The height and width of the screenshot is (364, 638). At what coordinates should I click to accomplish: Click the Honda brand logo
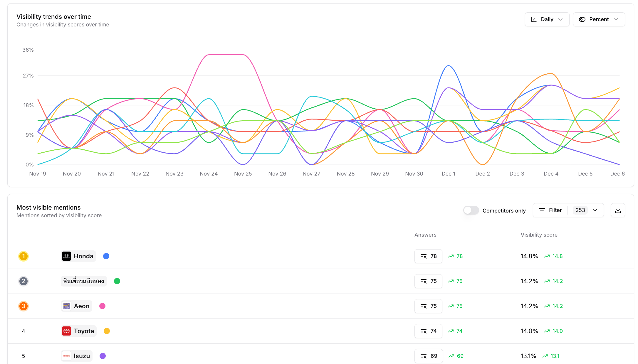(x=67, y=256)
